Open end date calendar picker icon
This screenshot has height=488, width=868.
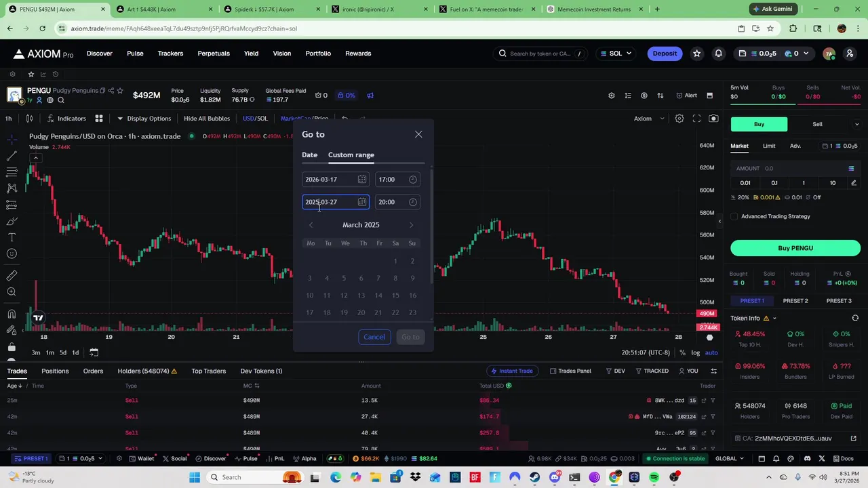click(x=362, y=202)
